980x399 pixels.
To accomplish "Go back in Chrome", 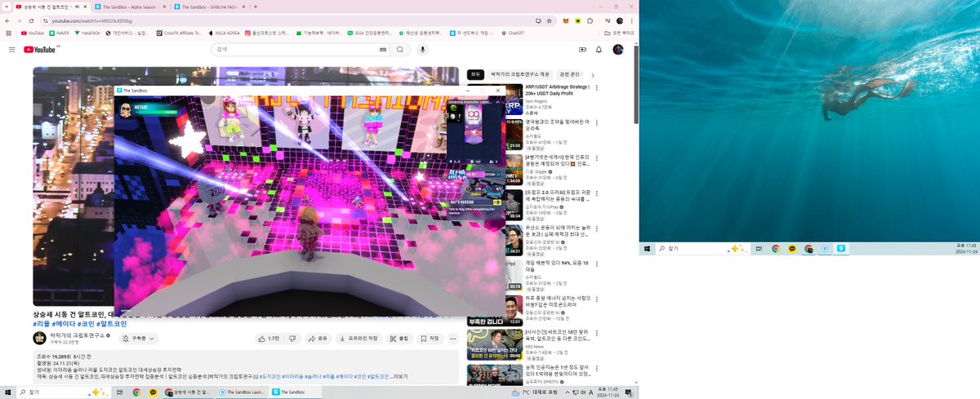I will pos(7,20).
